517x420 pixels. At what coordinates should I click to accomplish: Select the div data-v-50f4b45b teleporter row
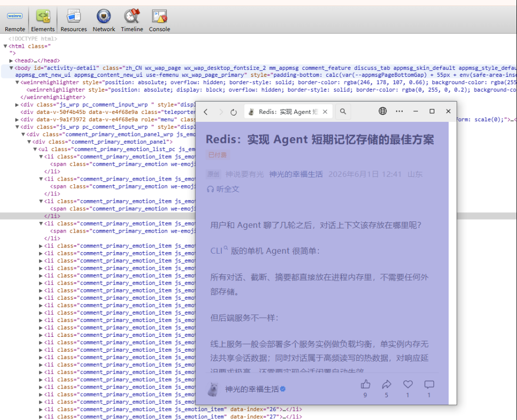108,112
